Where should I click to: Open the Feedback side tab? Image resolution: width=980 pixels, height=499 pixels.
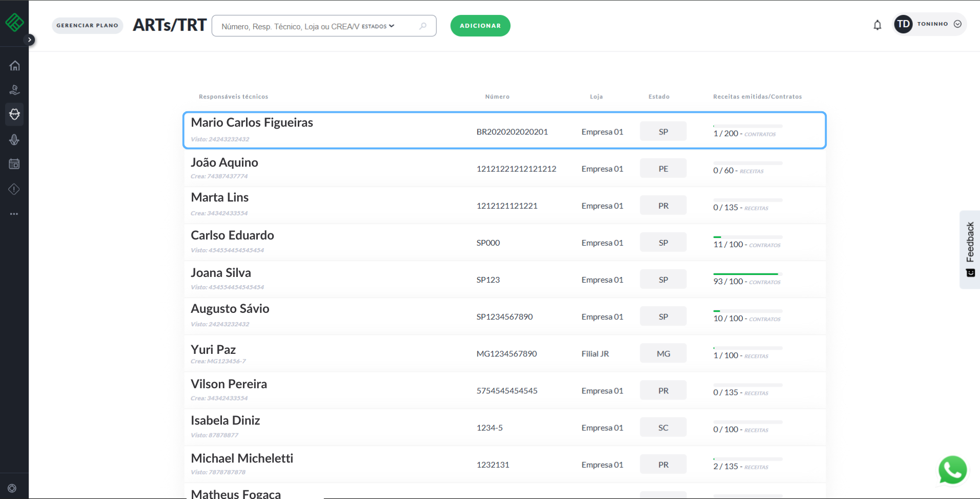coord(970,249)
